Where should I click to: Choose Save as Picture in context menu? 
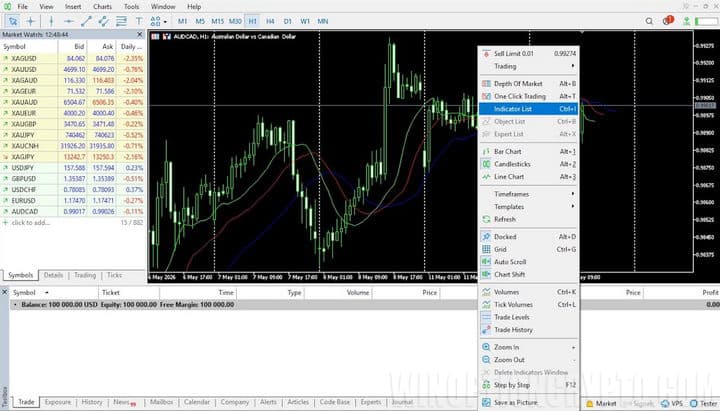(x=529, y=403)
